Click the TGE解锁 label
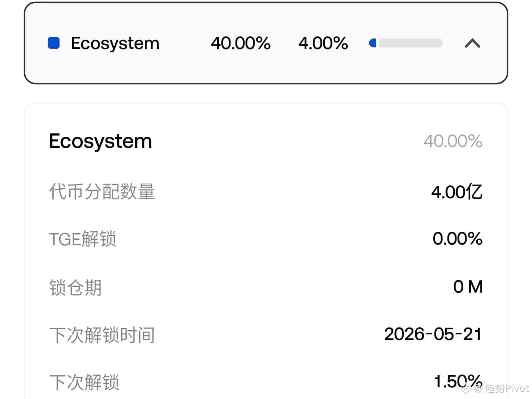This screenshot has width=532, height=399. (x=83, y=239)
